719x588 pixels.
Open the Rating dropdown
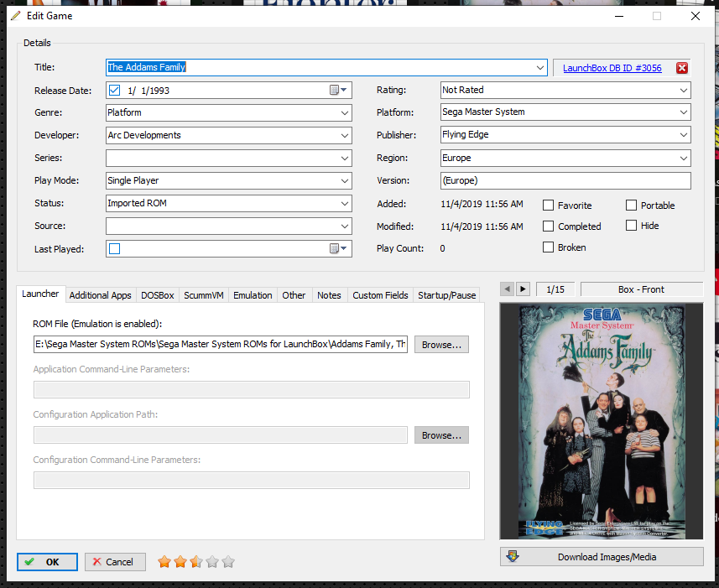point(684,91)
